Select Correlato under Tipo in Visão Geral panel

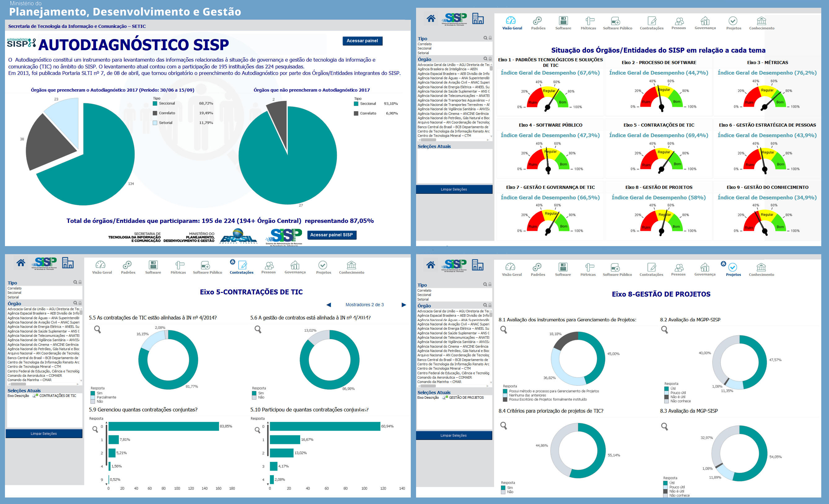click(425, 44)
